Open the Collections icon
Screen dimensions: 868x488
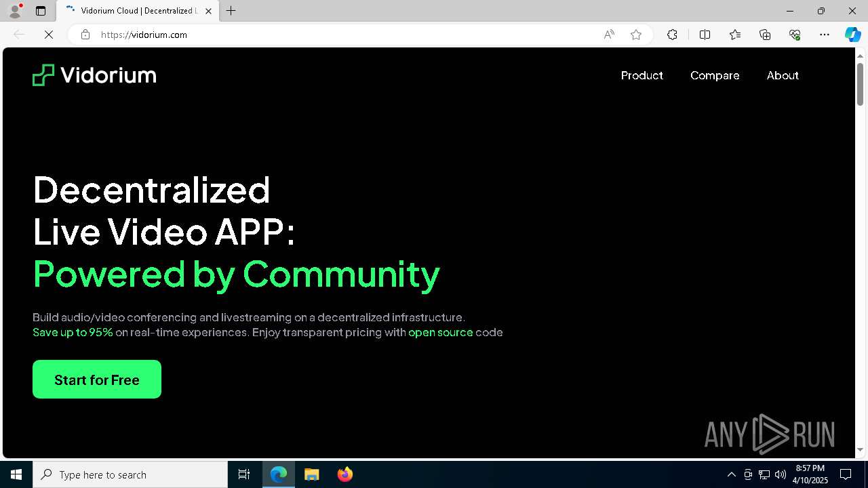765,35
